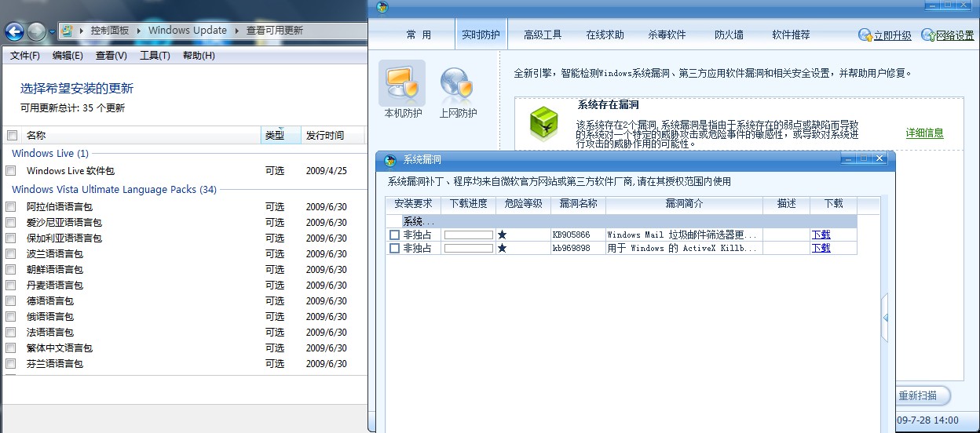The image size is (980, 433).
Task: Expand the breadcrumb arrow before 控制面板
Action: pos(81,31)
